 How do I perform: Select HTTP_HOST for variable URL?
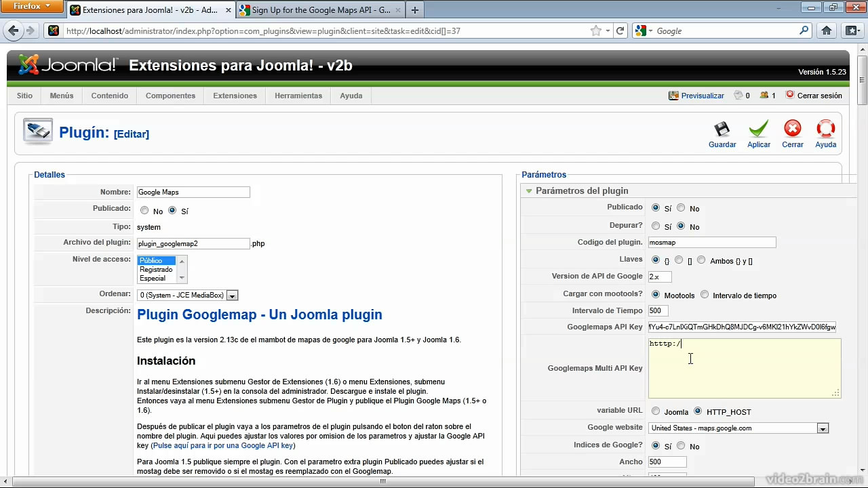point(698,411)
